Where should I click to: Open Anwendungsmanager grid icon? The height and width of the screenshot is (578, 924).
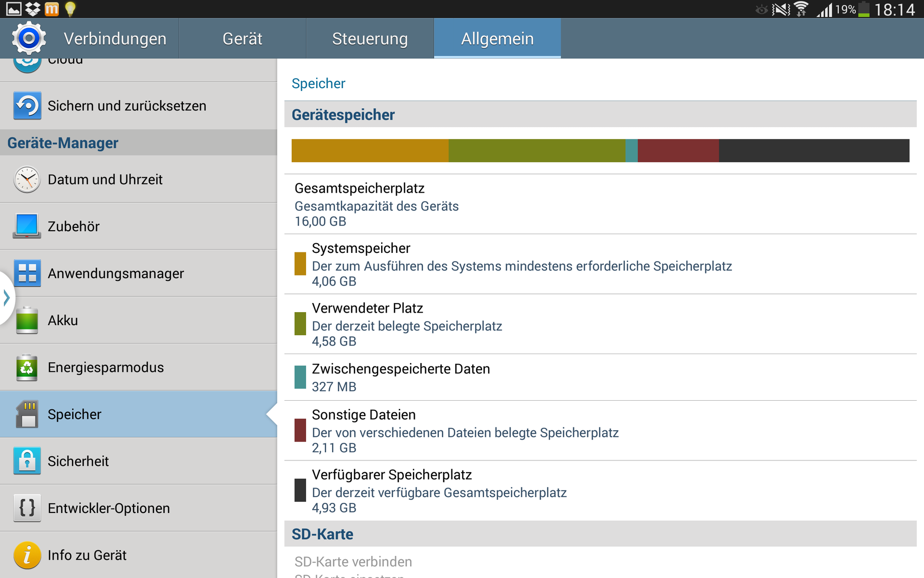click(x=27, y=273)
